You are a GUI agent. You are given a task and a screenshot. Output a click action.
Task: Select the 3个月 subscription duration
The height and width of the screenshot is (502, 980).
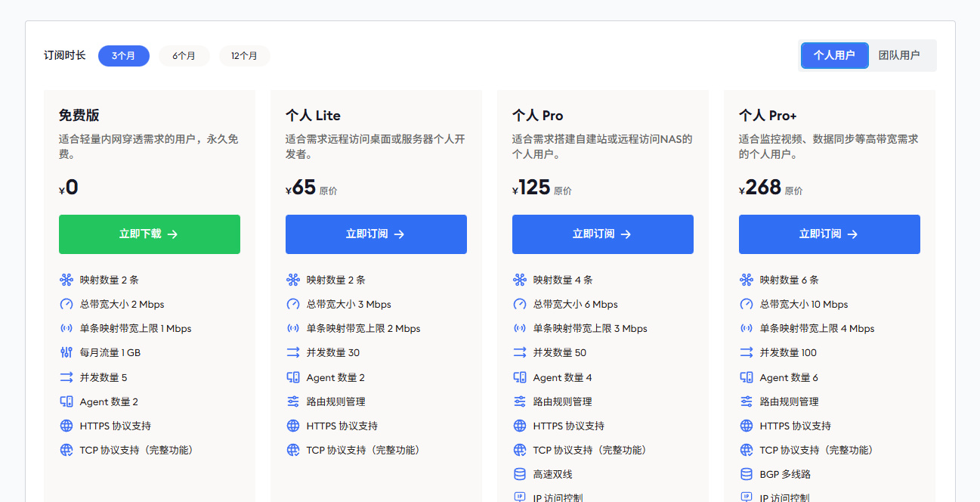(124, 56)
